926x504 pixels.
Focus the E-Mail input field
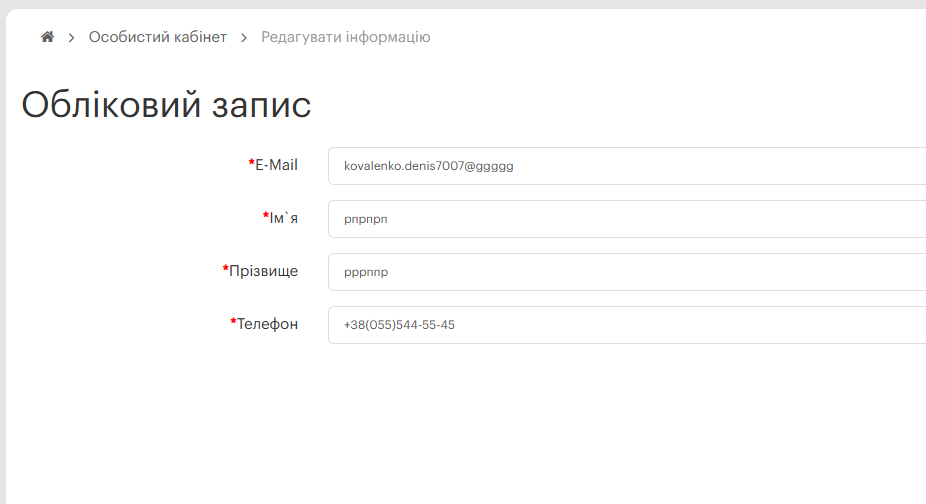tap(626, 166)
